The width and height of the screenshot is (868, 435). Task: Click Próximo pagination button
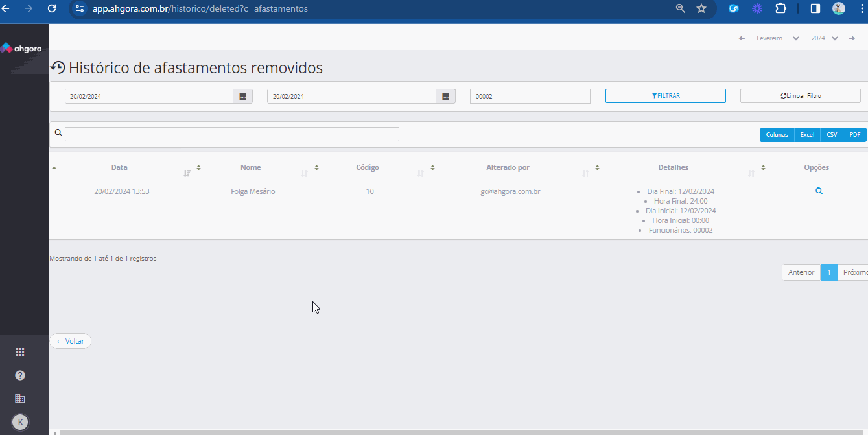coord(854,272)
